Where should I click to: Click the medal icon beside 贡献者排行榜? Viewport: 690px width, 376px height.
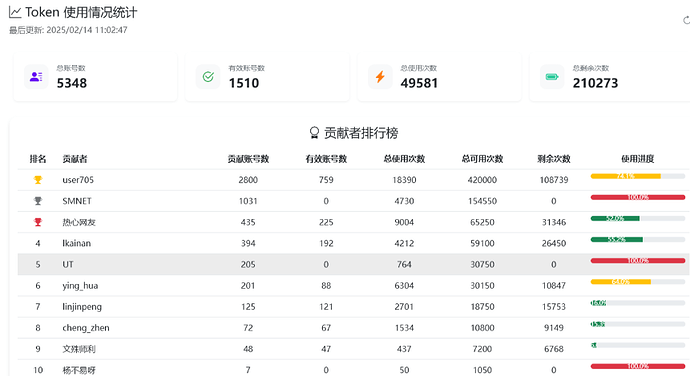[x=314, y=133]
